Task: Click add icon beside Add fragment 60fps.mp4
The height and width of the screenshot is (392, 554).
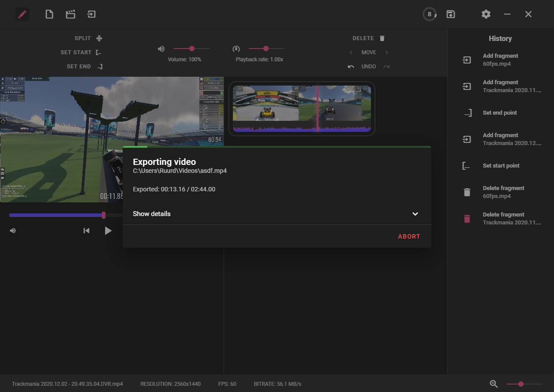Action: click(x=467, y=60)
